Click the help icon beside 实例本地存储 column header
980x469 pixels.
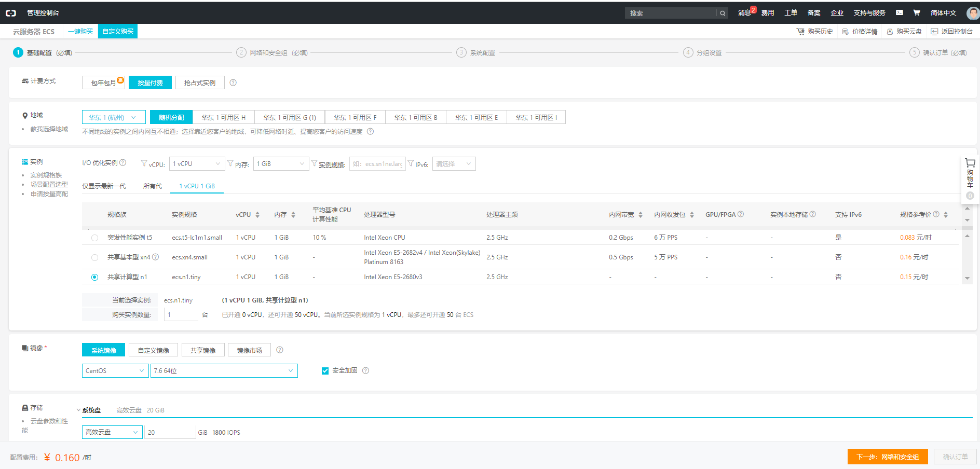click(x=813, y=214)
